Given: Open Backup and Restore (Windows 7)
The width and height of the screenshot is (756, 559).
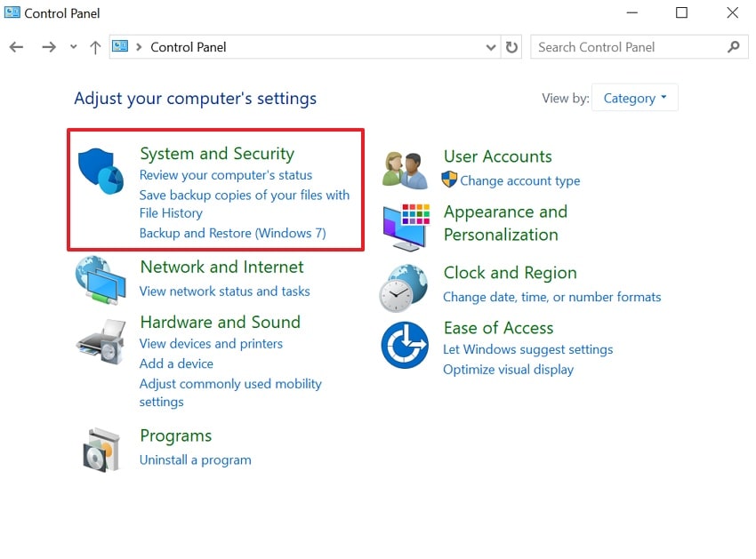Looking at the screenshot, I should point(232,234).
